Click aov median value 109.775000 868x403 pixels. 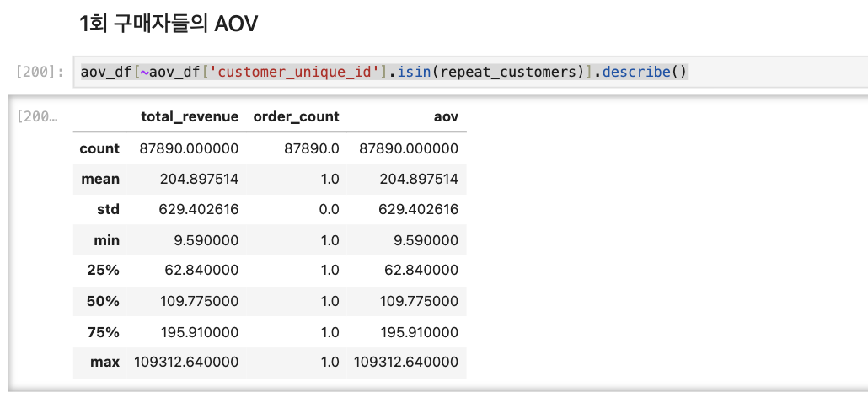click(x=420, y=301)
